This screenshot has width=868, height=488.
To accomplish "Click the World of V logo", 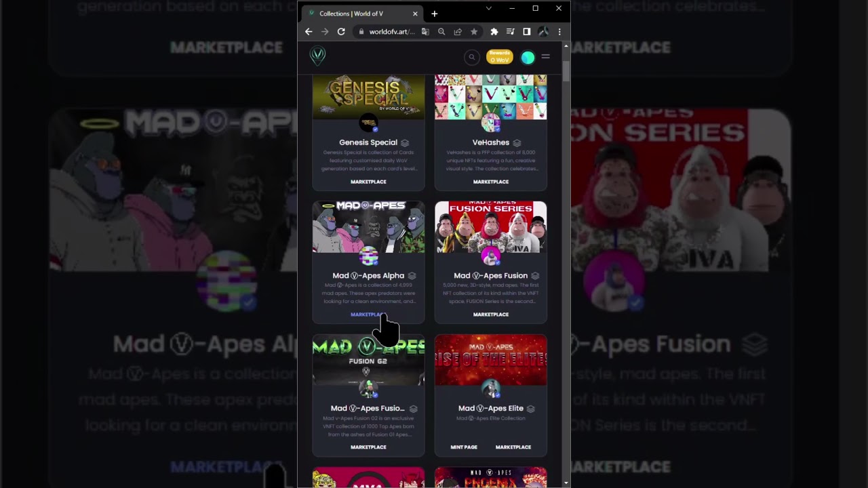I will pos(317,56).
